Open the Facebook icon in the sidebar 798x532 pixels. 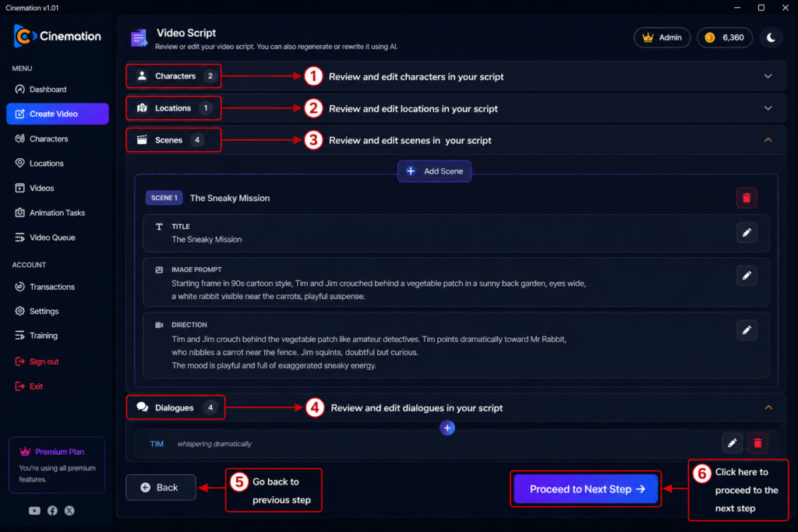52,511
